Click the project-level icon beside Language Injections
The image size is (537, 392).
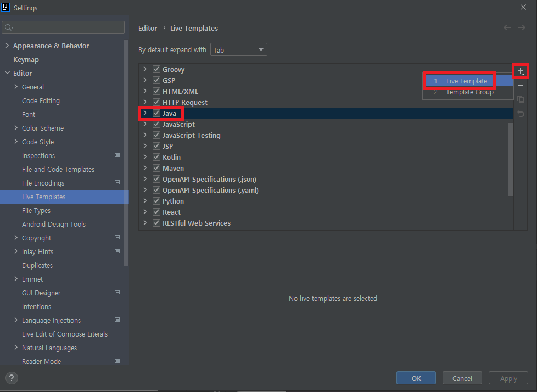tap(117, 320)
